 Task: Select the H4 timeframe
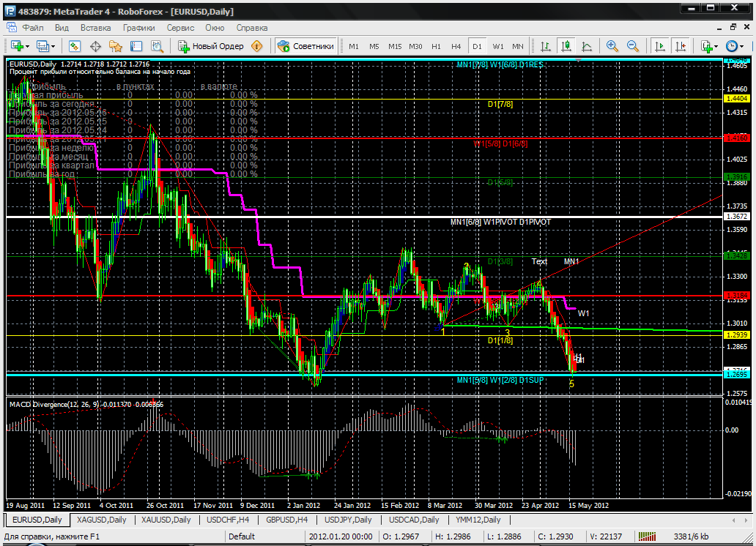[456, 46]
